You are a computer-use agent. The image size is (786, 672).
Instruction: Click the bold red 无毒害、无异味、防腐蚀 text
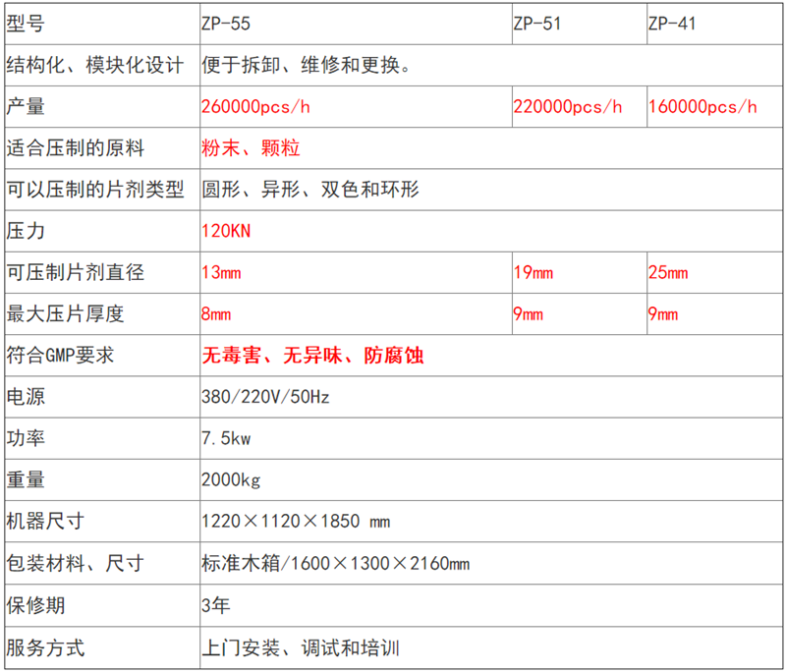(x=312, y=356)
